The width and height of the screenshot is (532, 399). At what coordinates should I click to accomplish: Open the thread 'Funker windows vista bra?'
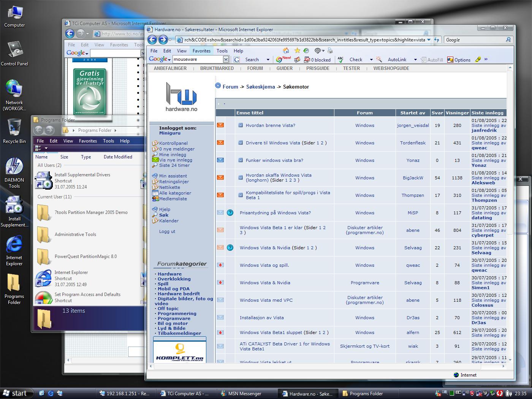pos(274,160)
